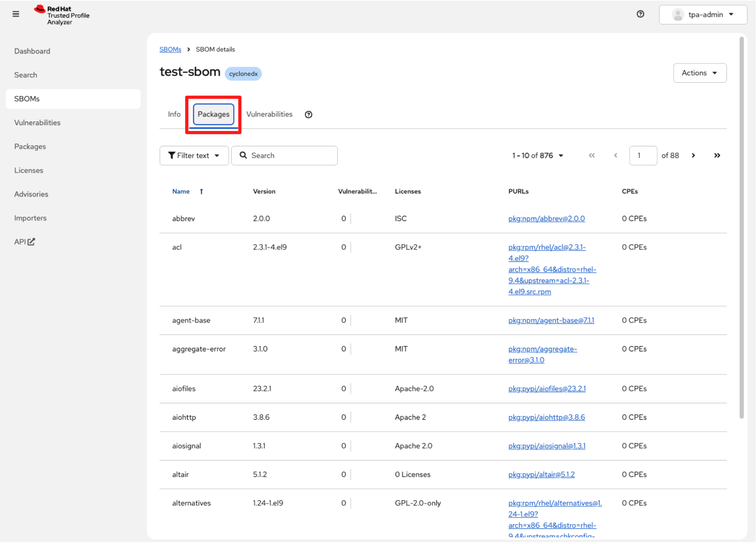Jump to the last page of packages
The width and height of the screenshot is (756, 544).
click(717, 155)
